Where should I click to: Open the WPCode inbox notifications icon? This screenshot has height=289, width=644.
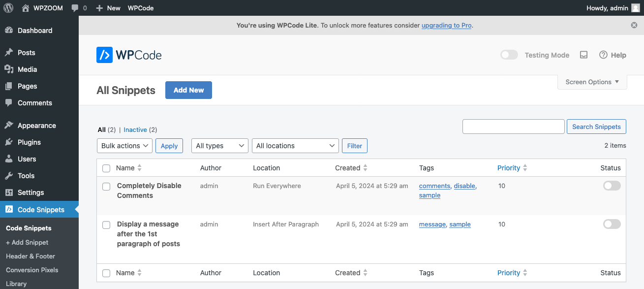pos(583,55)
